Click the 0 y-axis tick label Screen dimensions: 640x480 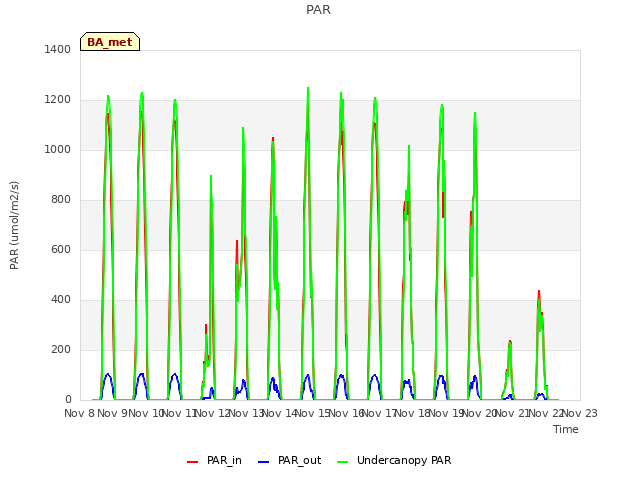click(x=68, y=400)
